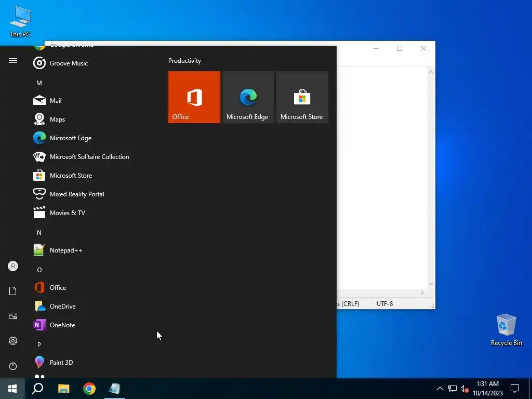532x399 pixels.
Task: Open Settings gear in Start sidebar
Action: [x=13, y=341]
